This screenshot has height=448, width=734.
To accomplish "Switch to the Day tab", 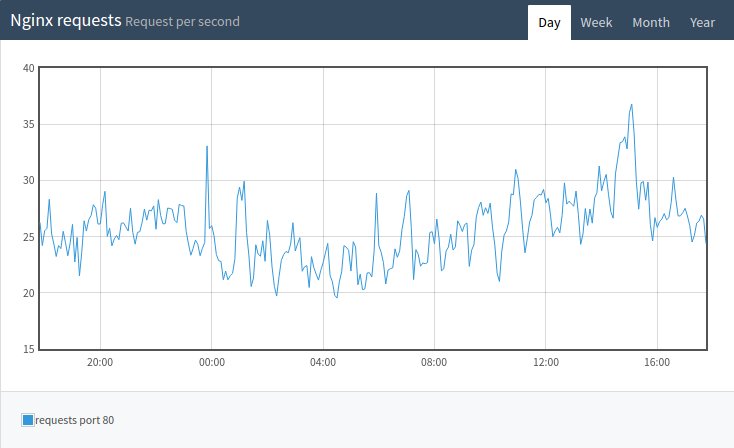I will (x=549, y=22).
